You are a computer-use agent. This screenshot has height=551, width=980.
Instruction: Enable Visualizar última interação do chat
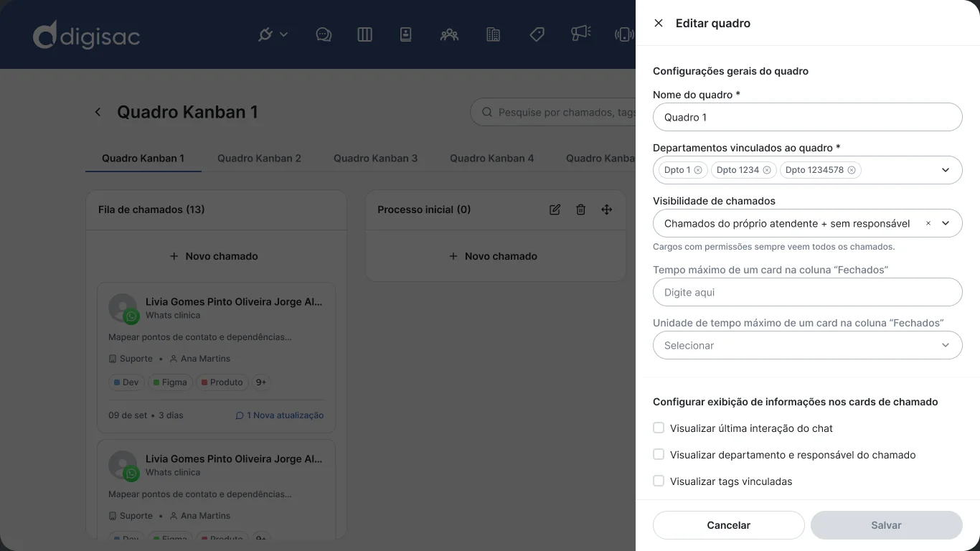click(659, 428)
